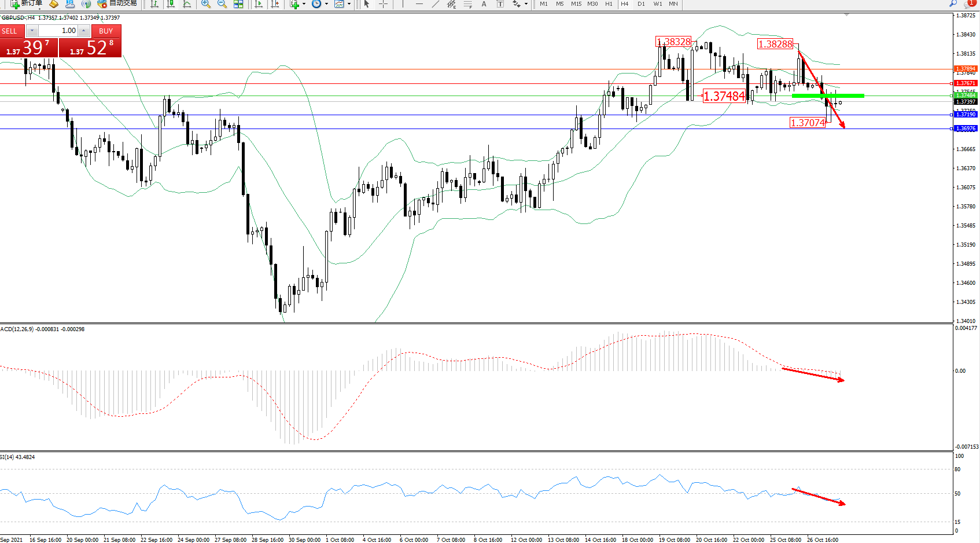Click the 1.00 lot volume field
The image size is (980, 543).
pos(58,31)
